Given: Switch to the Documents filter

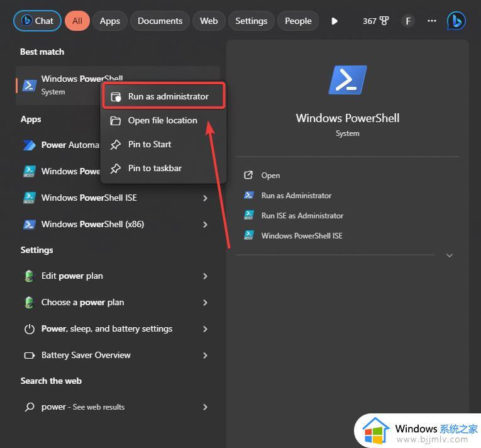Looking at the screenshot, I should pos(160,21).
